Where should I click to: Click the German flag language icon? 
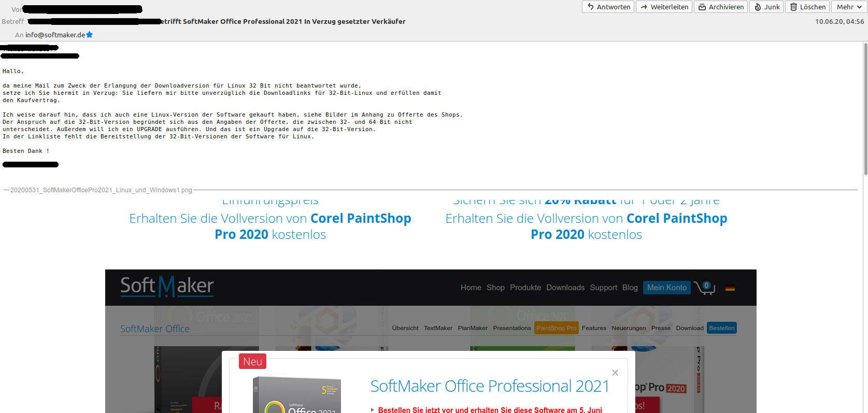(730, 288)
